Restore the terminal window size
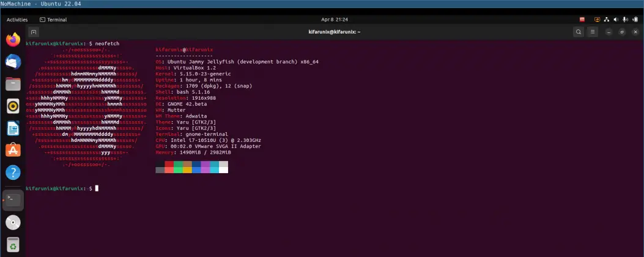 (x=622, y=32)
